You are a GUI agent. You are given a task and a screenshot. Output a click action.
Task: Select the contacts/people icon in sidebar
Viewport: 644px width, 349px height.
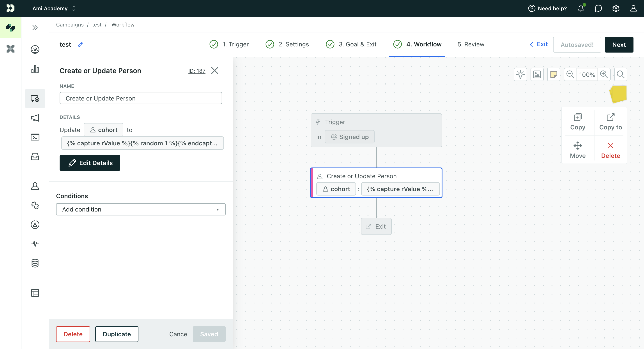point(34,186)
